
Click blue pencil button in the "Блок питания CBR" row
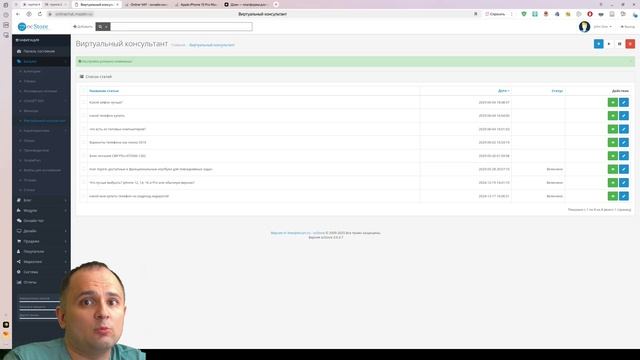point(624,156)
